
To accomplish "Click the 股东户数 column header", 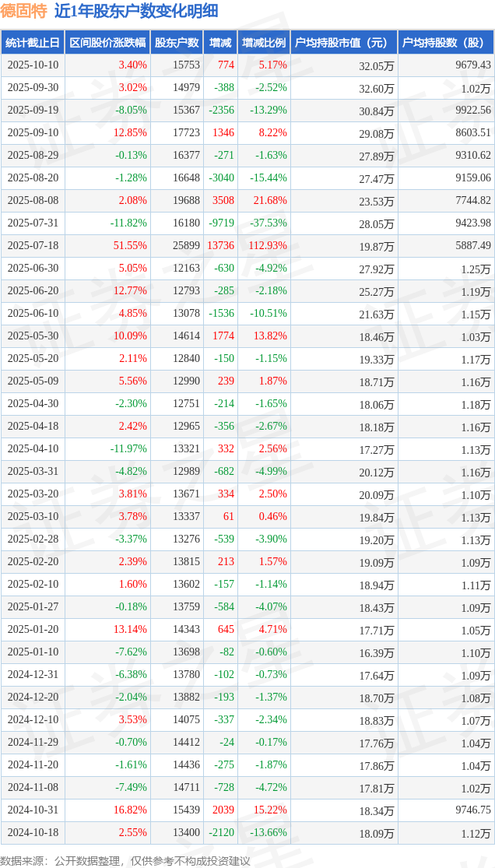I will tap(177, 43).
